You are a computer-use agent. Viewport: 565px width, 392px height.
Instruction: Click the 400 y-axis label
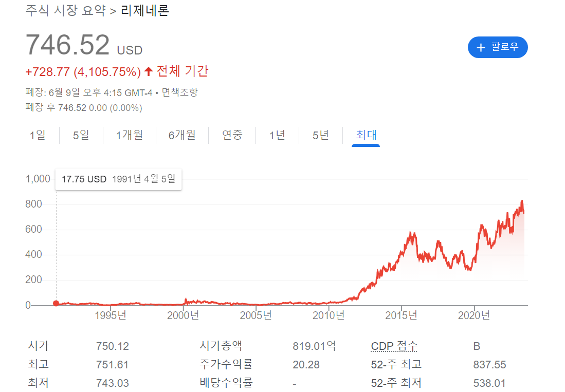pos(33,254)
